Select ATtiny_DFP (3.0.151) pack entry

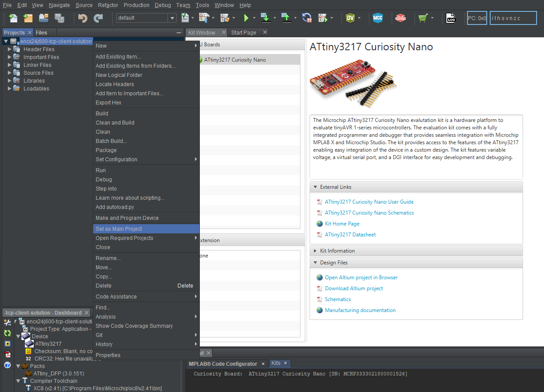[59, 374]
